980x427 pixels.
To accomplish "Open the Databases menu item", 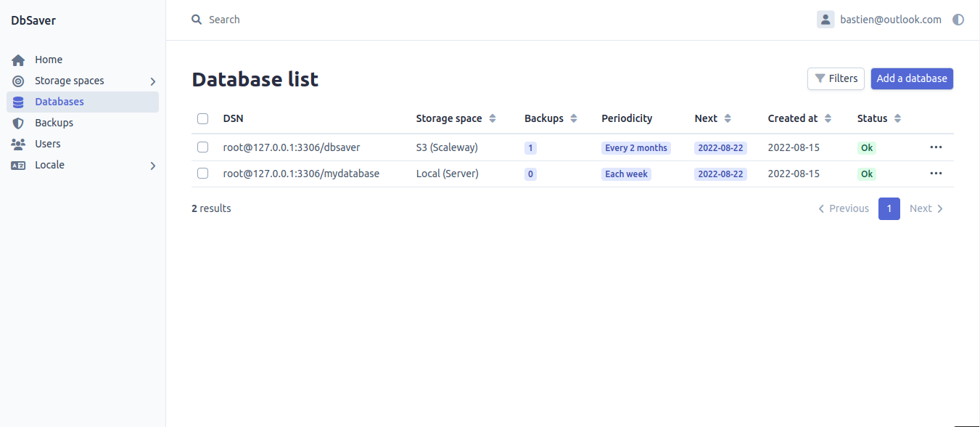I will pyautogui.click(x=59, y=102).
